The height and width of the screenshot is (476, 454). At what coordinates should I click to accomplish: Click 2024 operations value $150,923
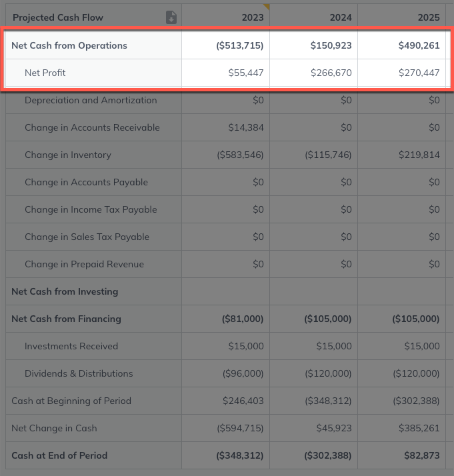tap(331, 45)
